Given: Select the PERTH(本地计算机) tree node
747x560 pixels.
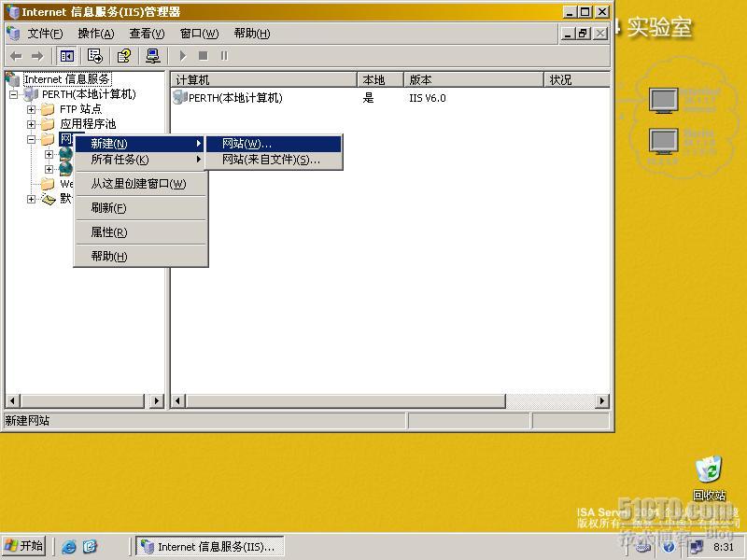Looking at the screenshot, I should (89, 94).
